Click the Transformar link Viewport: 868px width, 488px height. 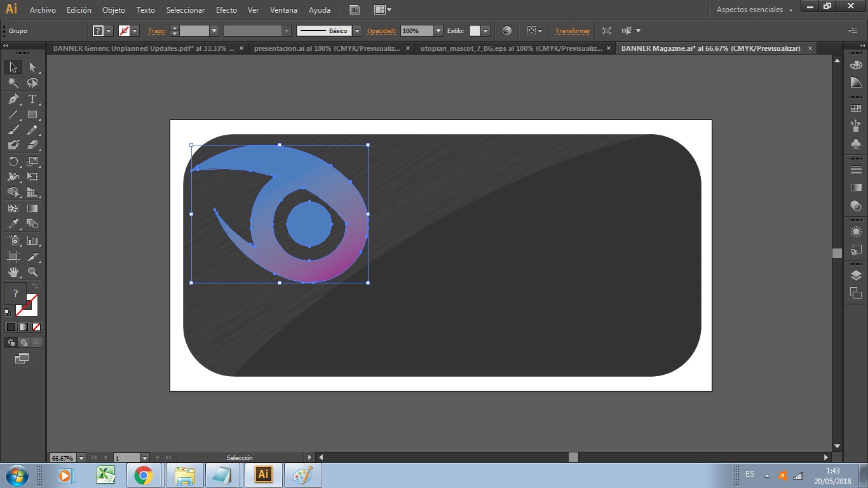(x=573, y=30)
